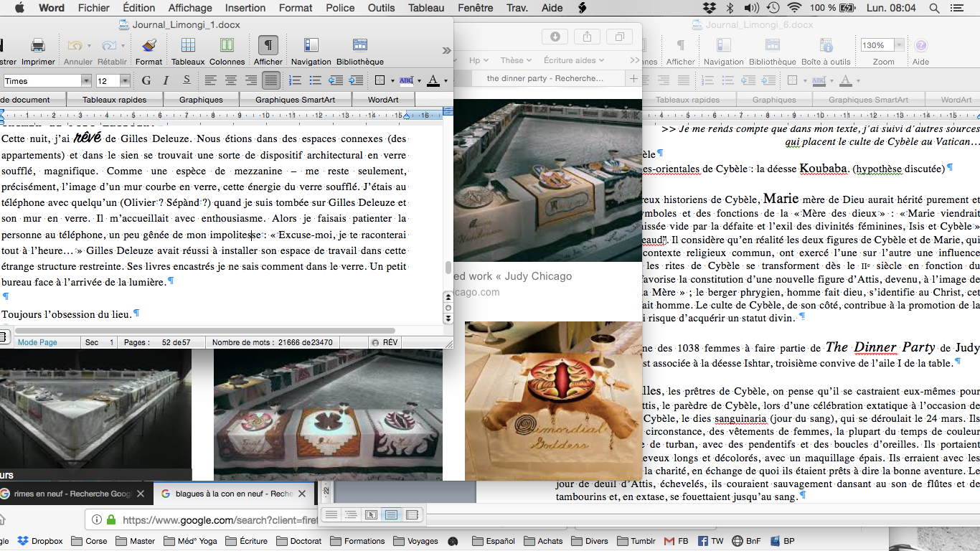The image size is (980, 551).
Task: Expand the Times font name dropdown
Action: [x=86, y=81]
